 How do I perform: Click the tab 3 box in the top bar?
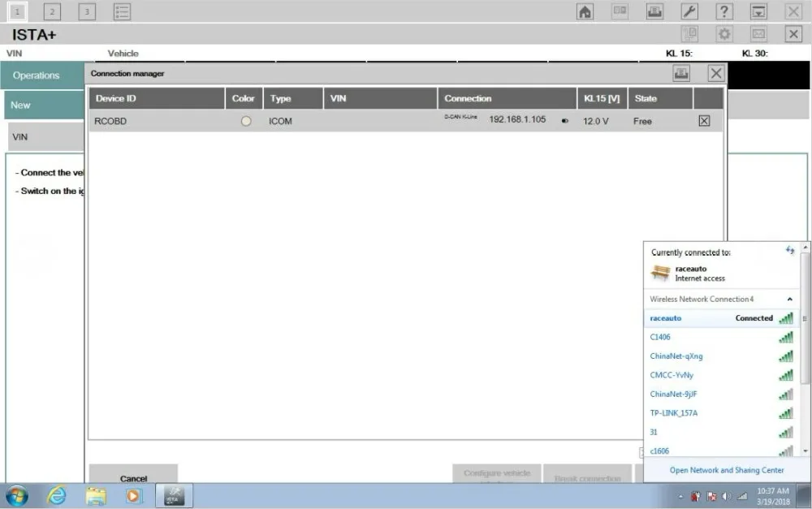pos(87,11)
